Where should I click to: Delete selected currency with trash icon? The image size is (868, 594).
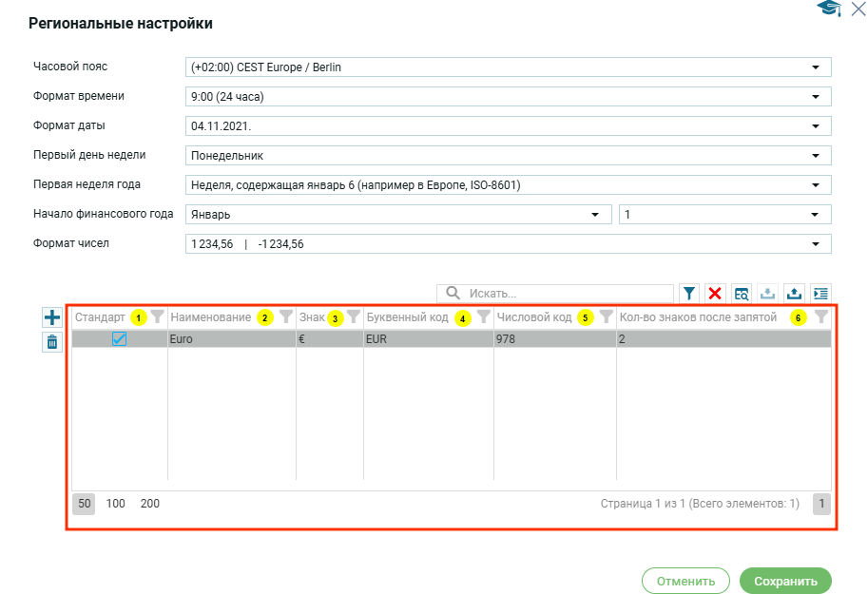tap(52, 342)
